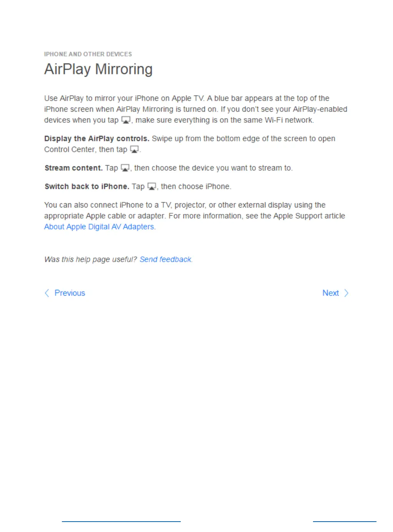
Task: Open About Apple Digital AV Adapters link
Action: coord(99,227)
